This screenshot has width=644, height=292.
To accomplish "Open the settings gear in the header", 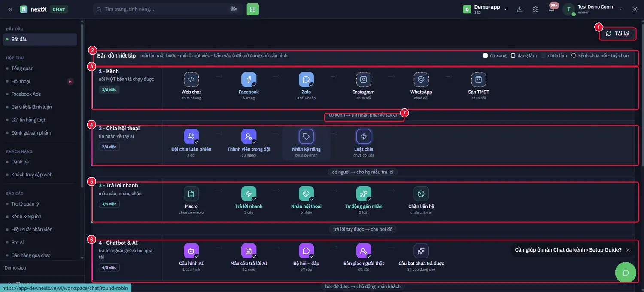I will (x=535, y=9).
